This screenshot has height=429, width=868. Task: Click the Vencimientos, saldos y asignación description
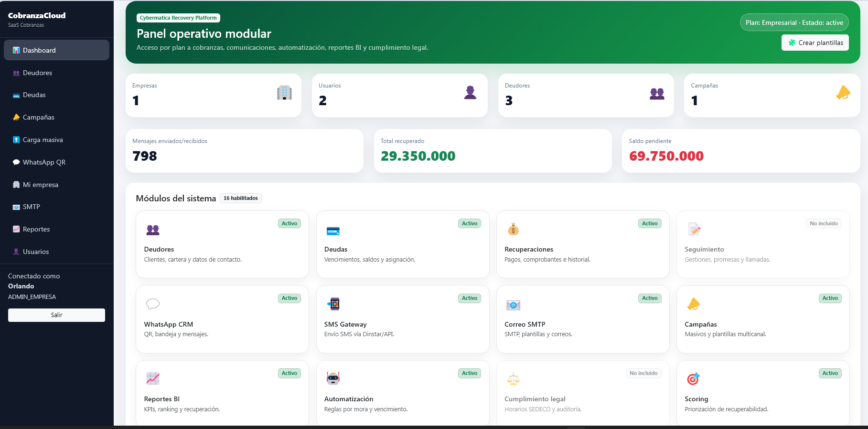[x=370, y=260]
